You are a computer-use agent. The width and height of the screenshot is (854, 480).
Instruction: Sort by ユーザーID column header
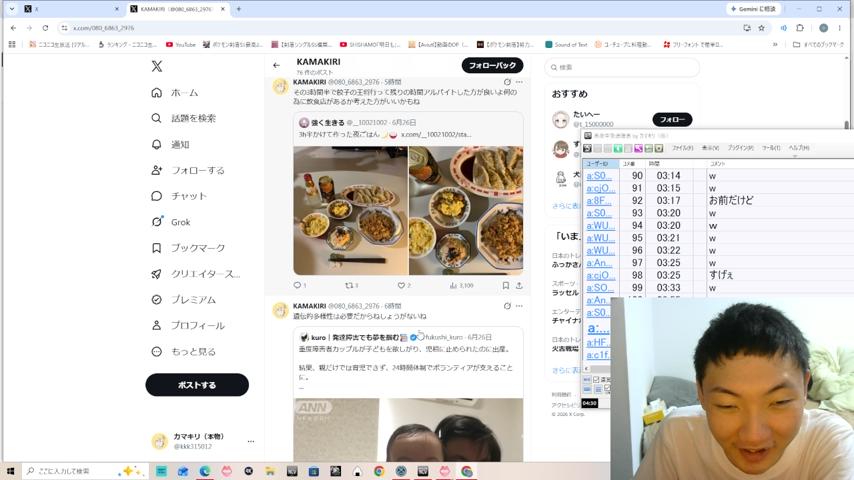600,163
